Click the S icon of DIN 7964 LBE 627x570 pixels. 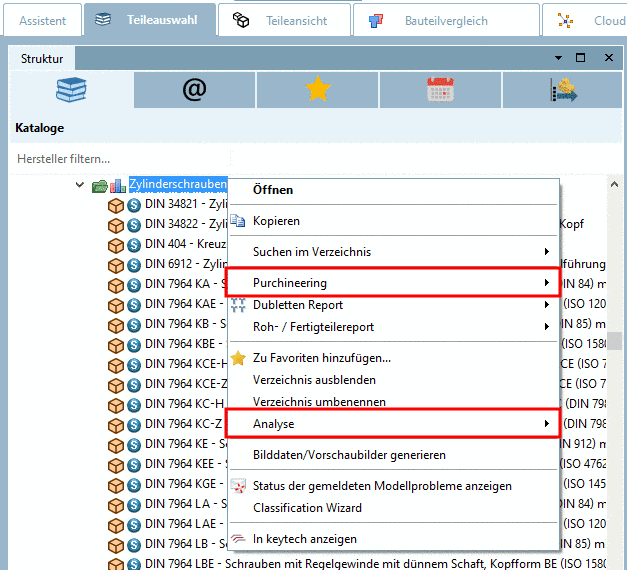134,564
